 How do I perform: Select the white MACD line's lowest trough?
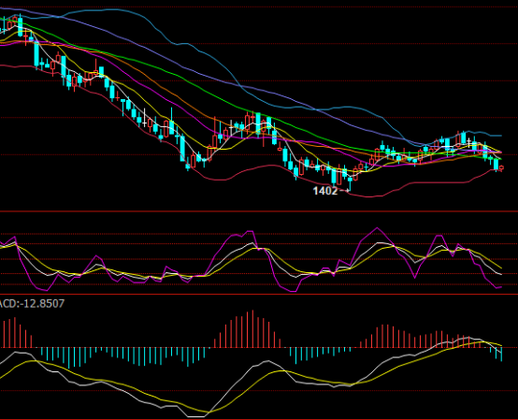(196, 416)
